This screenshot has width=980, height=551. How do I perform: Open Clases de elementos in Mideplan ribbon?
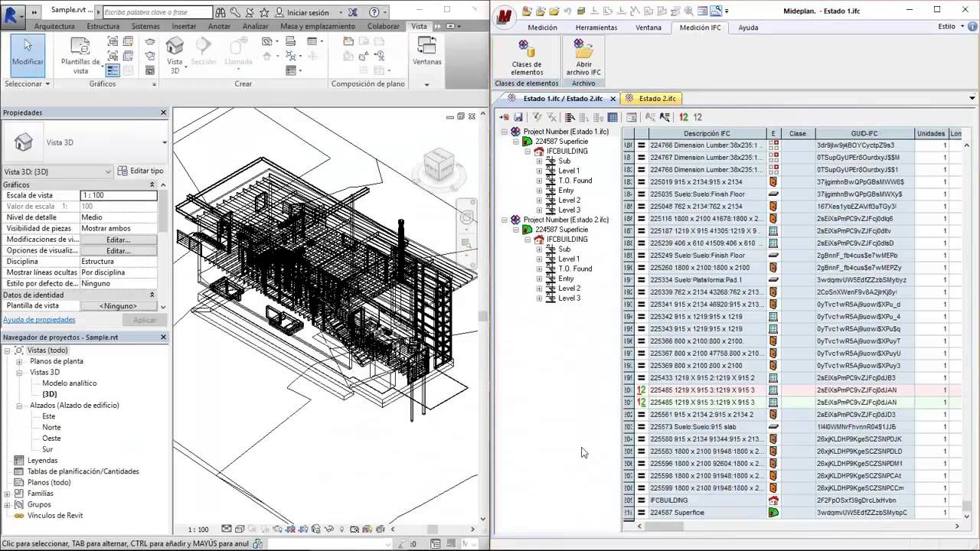click(526, 57)
